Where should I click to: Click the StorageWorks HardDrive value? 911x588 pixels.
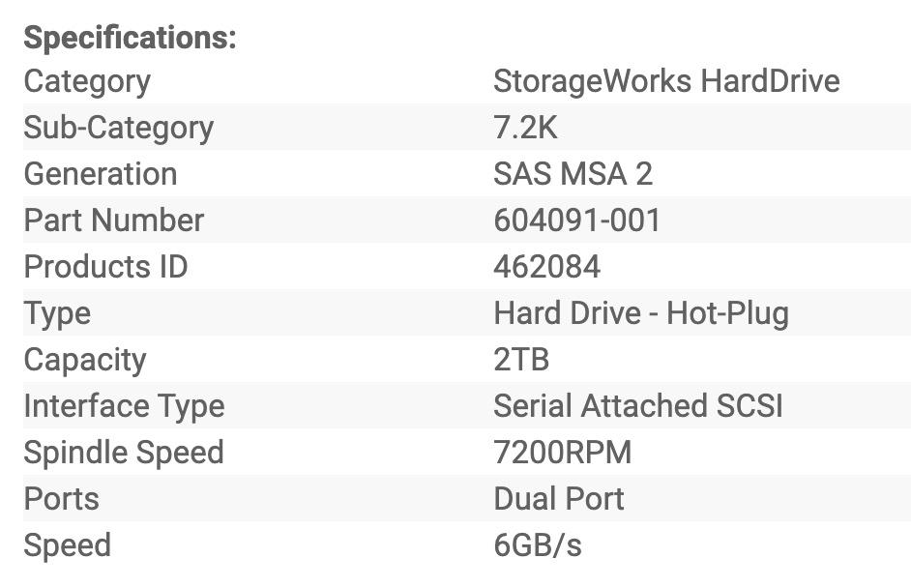coord(666,81)
